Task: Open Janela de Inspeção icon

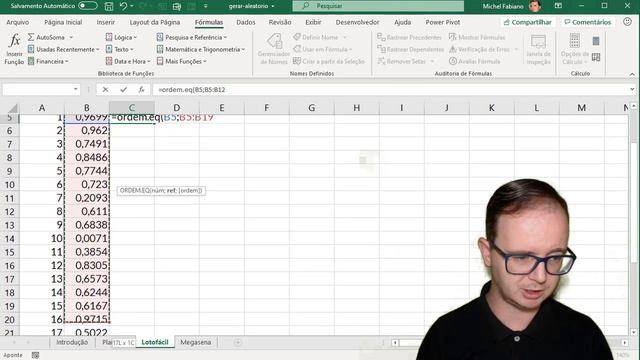Action: coord(538,42)
